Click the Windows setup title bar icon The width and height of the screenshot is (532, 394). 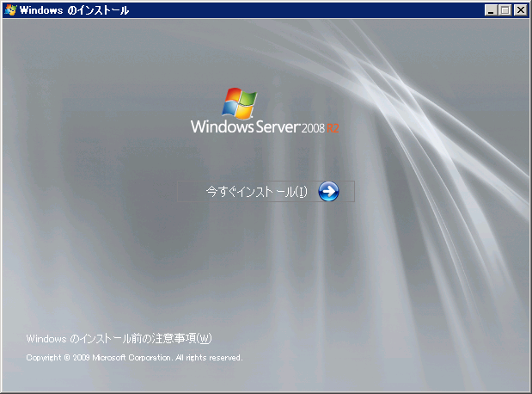point(10,10)
